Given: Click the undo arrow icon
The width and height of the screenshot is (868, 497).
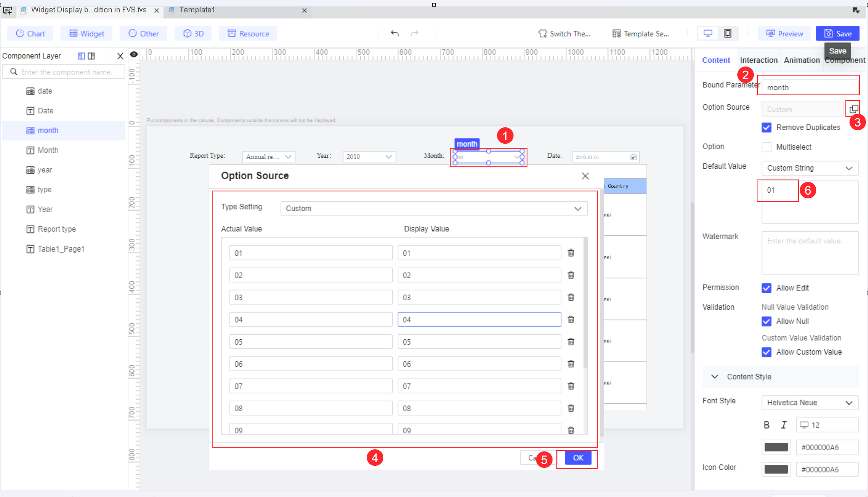Looking at the screenshot, I should click(395, 33).
